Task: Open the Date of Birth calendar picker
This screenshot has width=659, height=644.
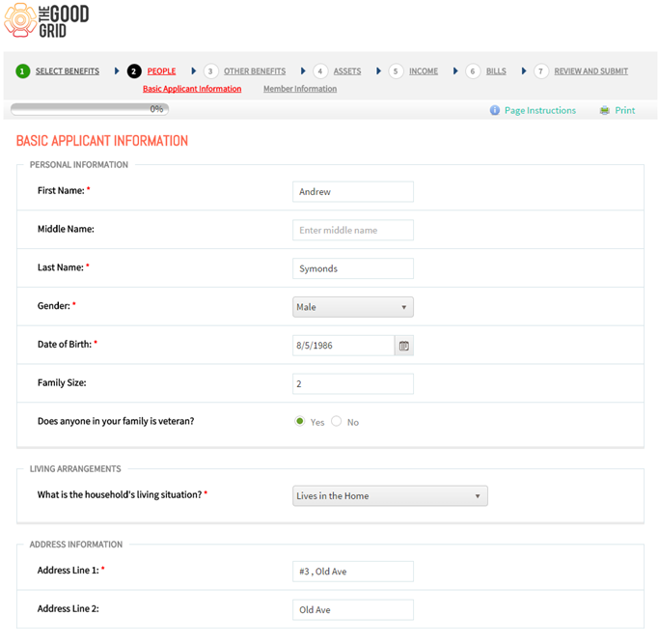Action: pyautogui.click(x=404, y=346)
